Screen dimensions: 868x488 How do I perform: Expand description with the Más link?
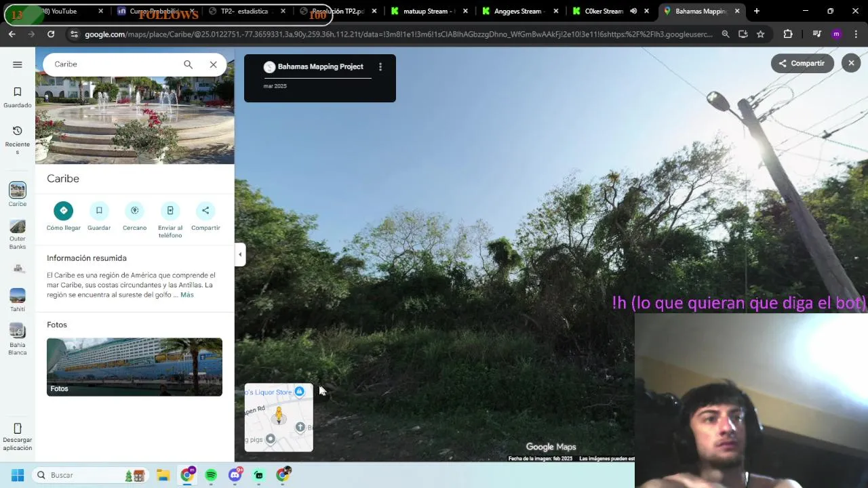coord(187,295)
